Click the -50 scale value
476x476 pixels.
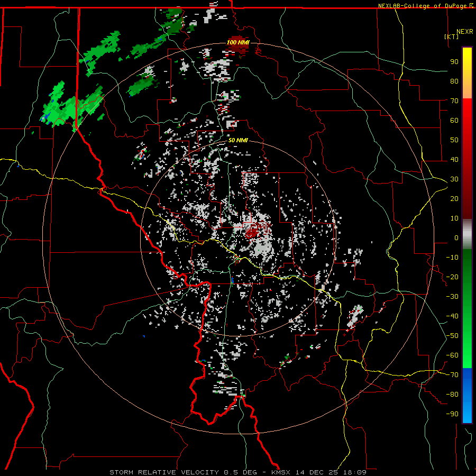tap(452, 336)
